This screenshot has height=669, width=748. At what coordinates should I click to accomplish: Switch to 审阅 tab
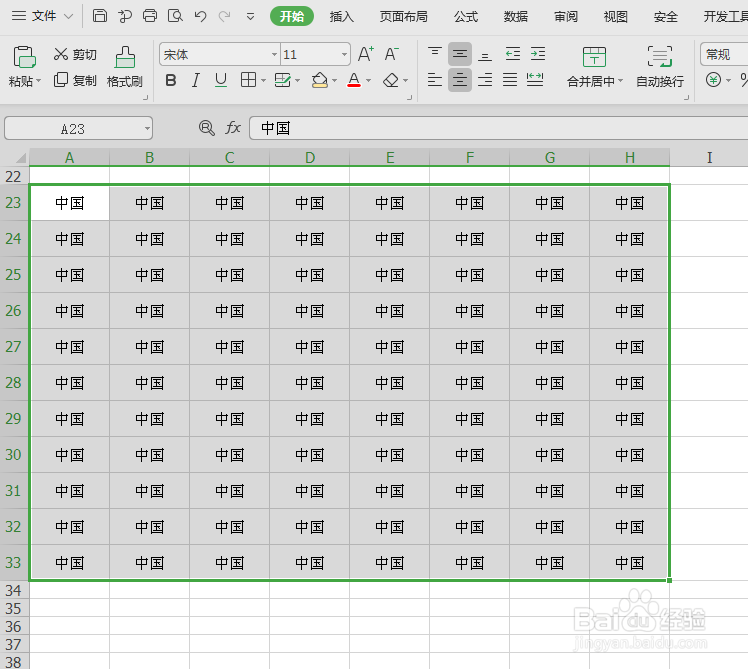(x=566, y=17)
